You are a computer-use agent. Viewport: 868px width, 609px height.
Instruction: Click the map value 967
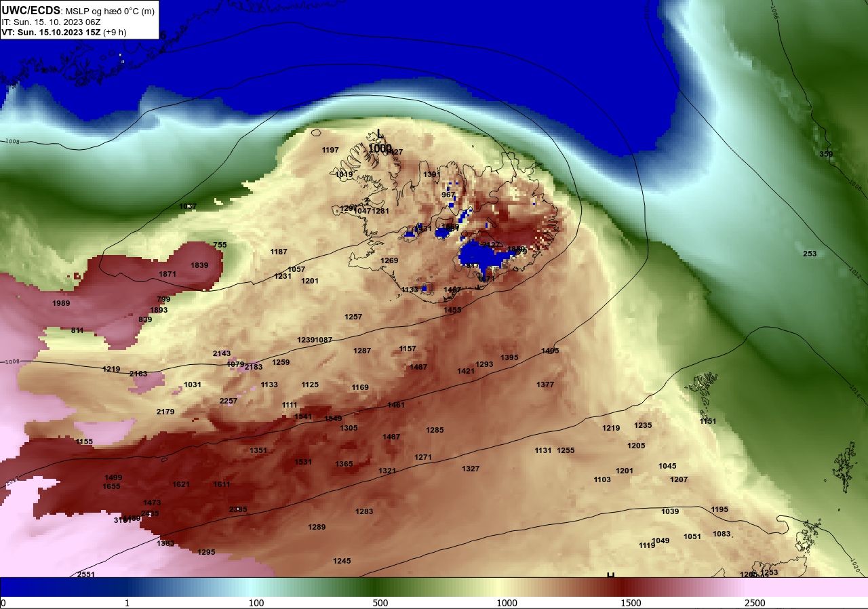pyautogui.click(x=448, y=195)
